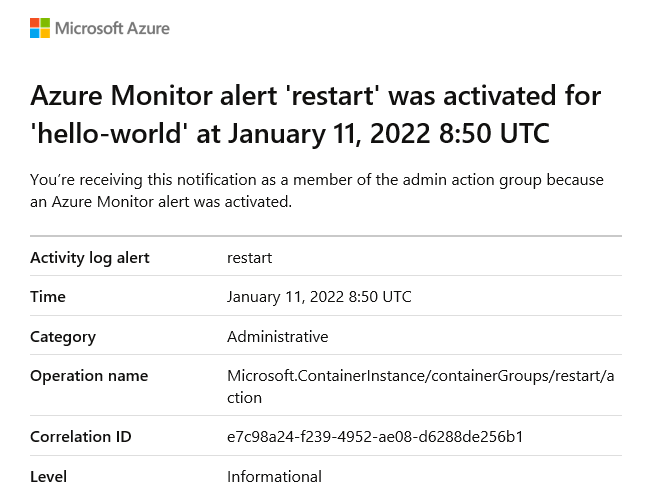This screenshot has width=647, height=482.
Task: Click the 'restart' alert name value
Action: tap(249, 258)
